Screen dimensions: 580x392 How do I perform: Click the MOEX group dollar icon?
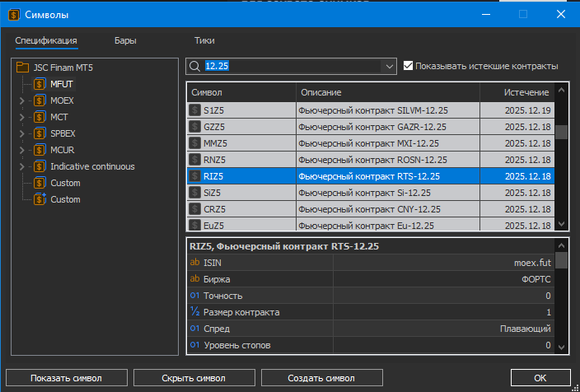coord(39,100)
